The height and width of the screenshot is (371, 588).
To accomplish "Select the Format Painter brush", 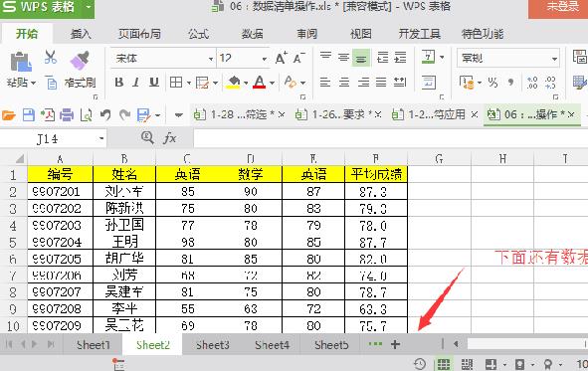I will point(80,61).
